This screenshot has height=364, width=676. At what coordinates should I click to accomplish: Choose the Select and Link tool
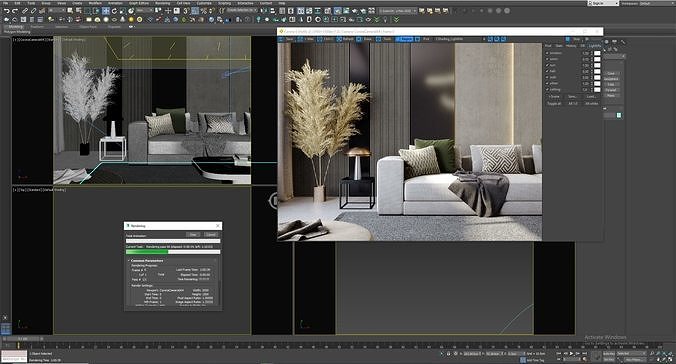[x=25, y=11]
